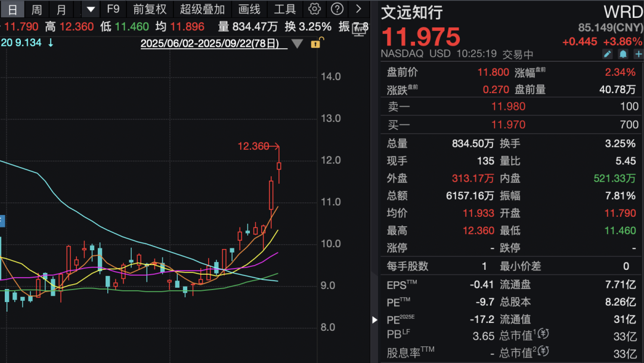Click the PE TTM value -9.7
The height and width of the screenshot is (363, 644).
[x=485, y=302]
